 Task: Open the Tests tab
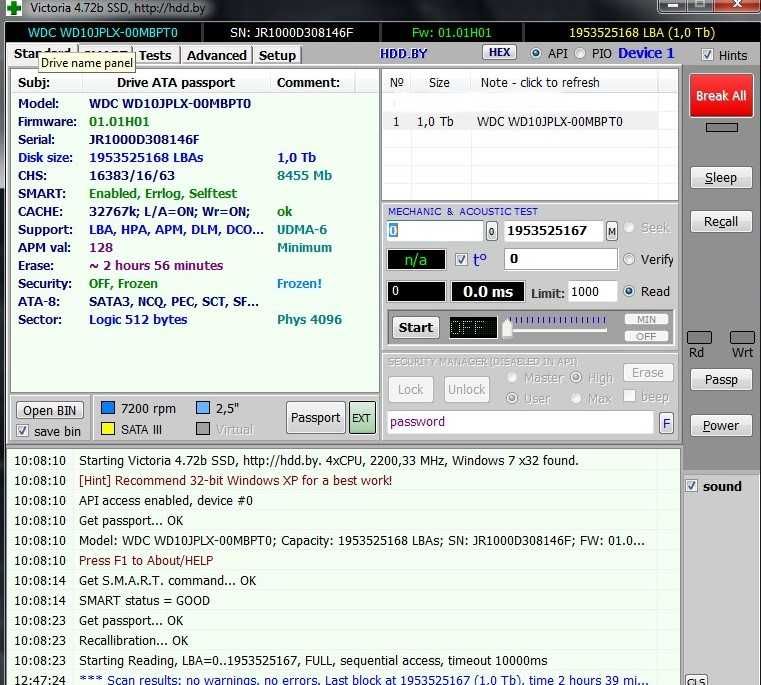(155, 55)
